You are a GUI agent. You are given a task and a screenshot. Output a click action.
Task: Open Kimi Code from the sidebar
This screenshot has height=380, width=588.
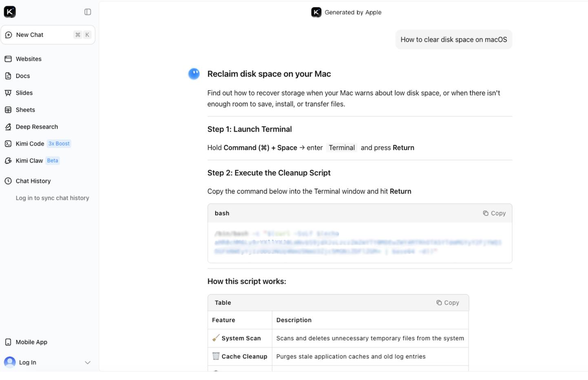pos(30,144)
